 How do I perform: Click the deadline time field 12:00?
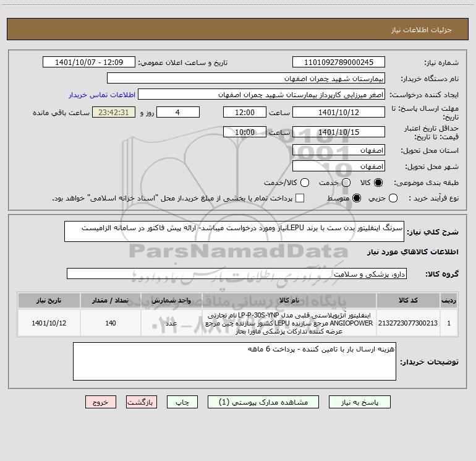point(245,112)
